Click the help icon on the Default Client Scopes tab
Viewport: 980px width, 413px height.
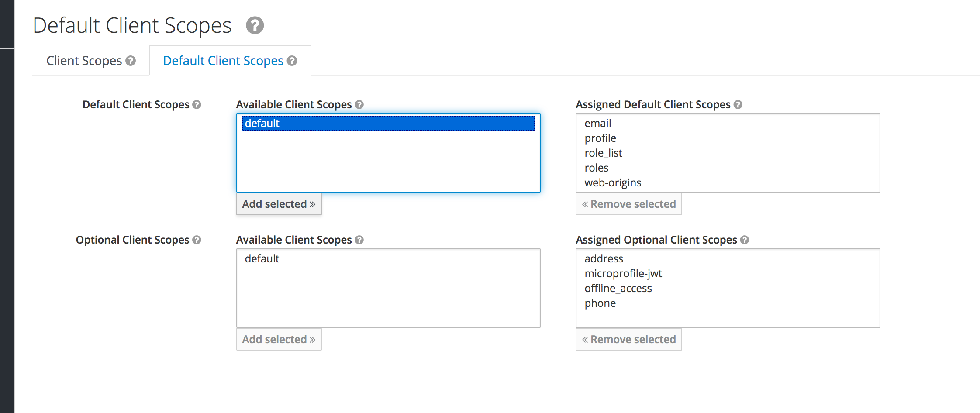pyautogui.click(x=292, y=61)
